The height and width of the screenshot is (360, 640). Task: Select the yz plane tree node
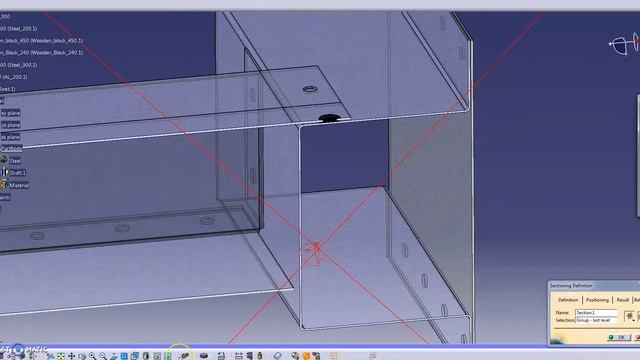click(x=11, y=125)
